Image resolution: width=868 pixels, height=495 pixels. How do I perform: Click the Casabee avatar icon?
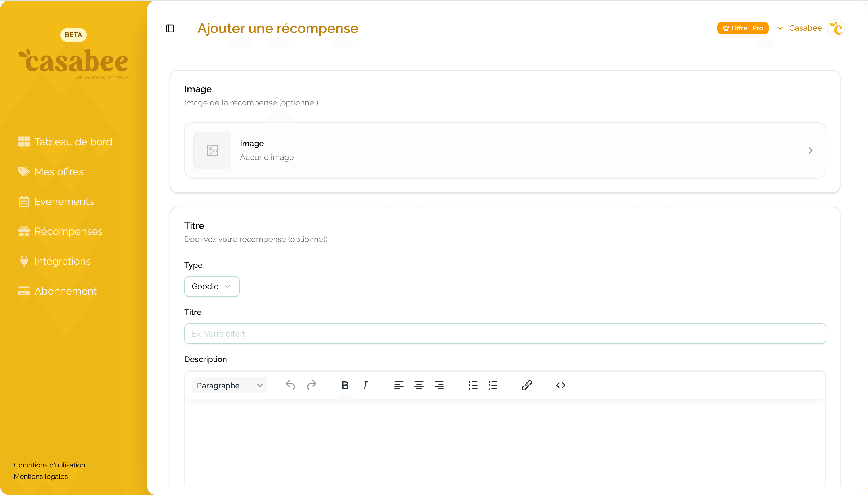tap(836, 28)
